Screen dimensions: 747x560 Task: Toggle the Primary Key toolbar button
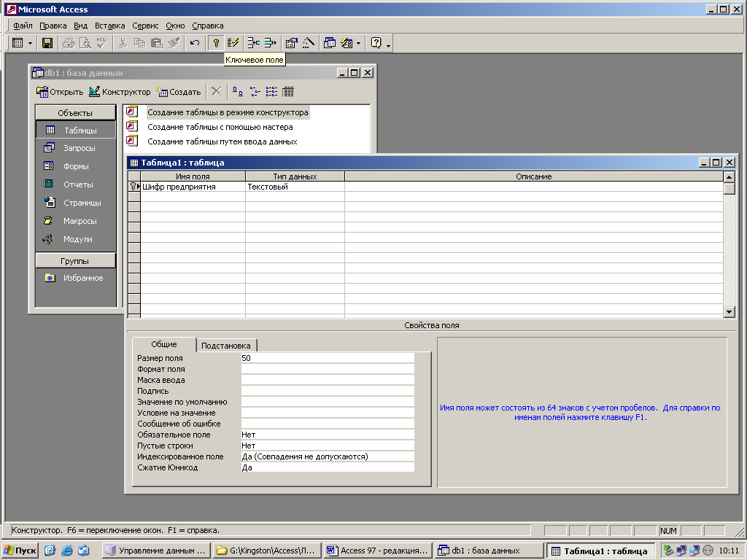[216, 43]
